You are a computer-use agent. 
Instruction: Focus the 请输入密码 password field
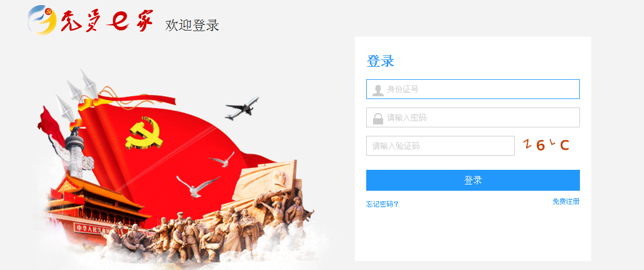(473, 117)
